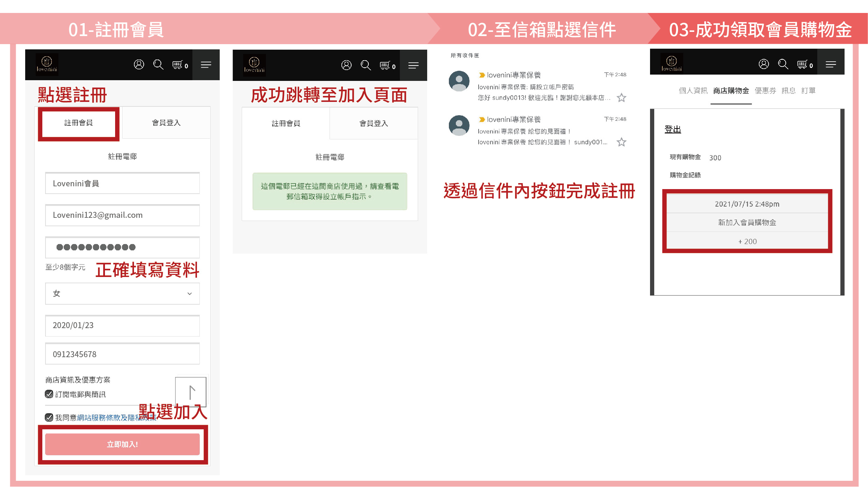Click the scroll-to-top arrow button

tap(191, 392)
